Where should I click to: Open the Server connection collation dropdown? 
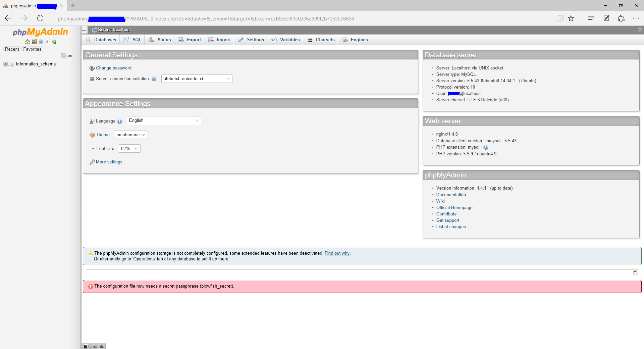[197, 79]
